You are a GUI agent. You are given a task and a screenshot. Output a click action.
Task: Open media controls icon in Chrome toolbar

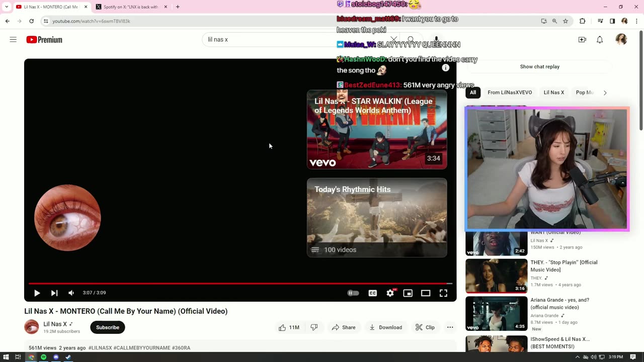[600, 21]
